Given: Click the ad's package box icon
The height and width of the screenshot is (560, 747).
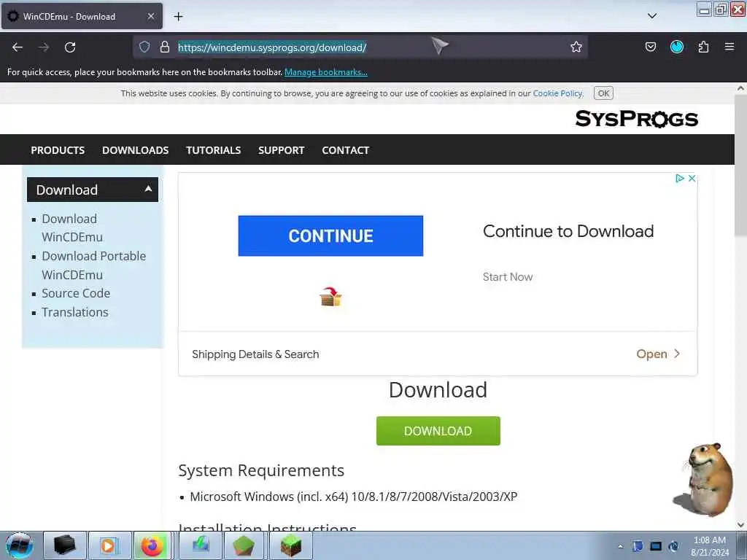Looking at the screenshot, I should 330,297.
